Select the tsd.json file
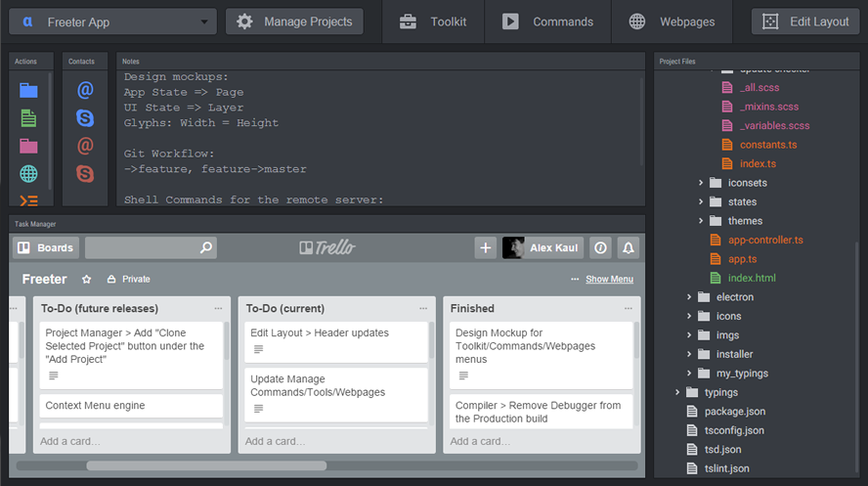Image resolution: width=868 pixels, height=486 pixels. point(714,450)
